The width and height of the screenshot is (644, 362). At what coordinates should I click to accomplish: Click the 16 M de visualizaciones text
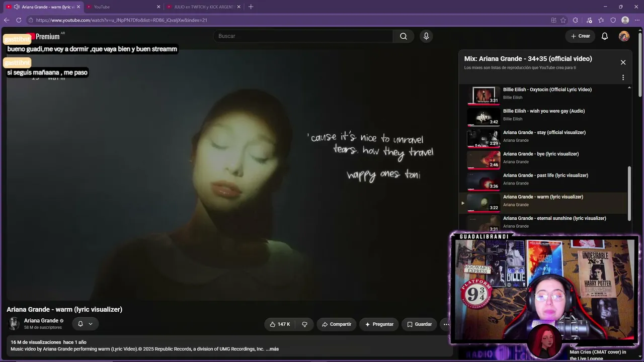tap(36, 342)
